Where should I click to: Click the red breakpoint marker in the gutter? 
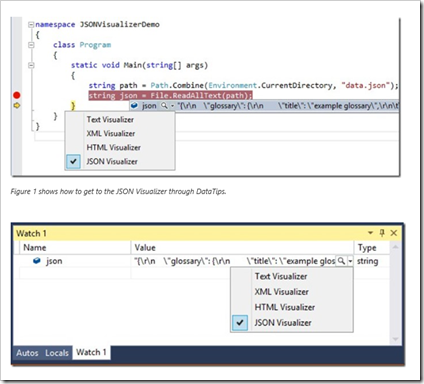pyautogui.click(x=17, y=95)
